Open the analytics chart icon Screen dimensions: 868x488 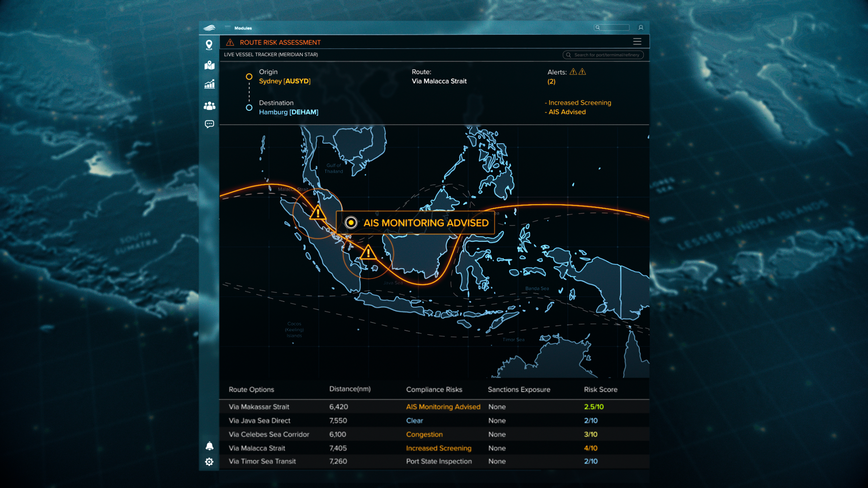(x=209, y=84)
